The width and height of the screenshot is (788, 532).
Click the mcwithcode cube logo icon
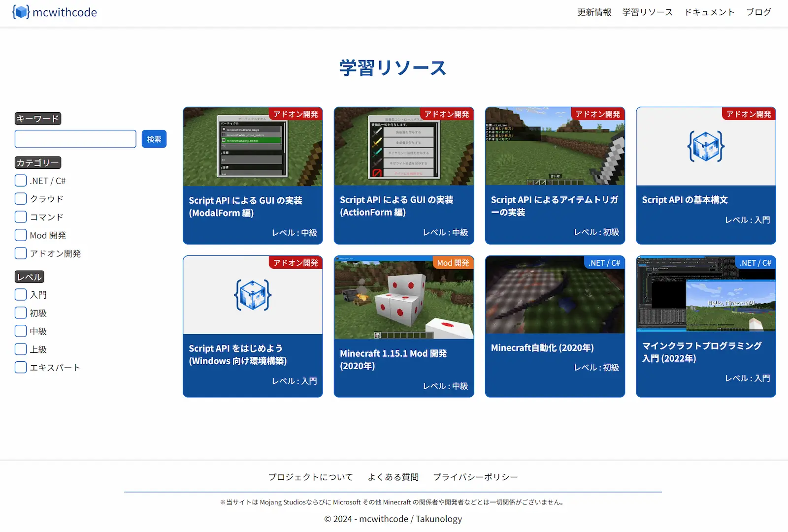[x=21, y=12]
